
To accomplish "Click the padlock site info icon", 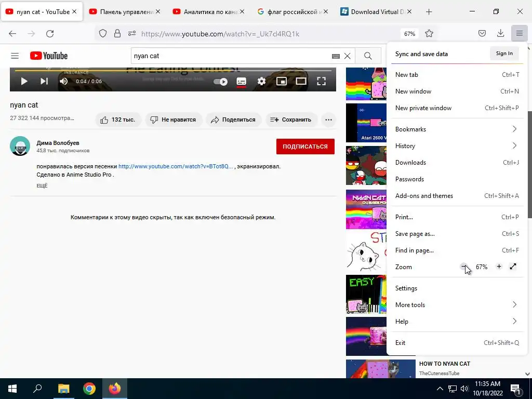I will (x=117, y=34).
